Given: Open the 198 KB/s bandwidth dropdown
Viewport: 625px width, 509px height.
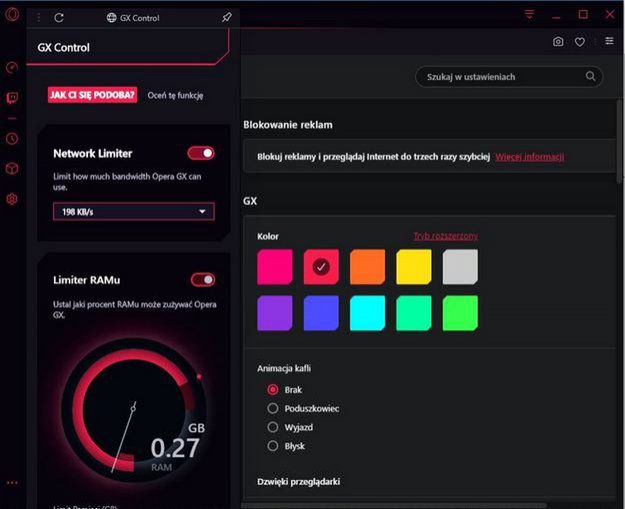Looking at the screenshot, I should 134,212.
